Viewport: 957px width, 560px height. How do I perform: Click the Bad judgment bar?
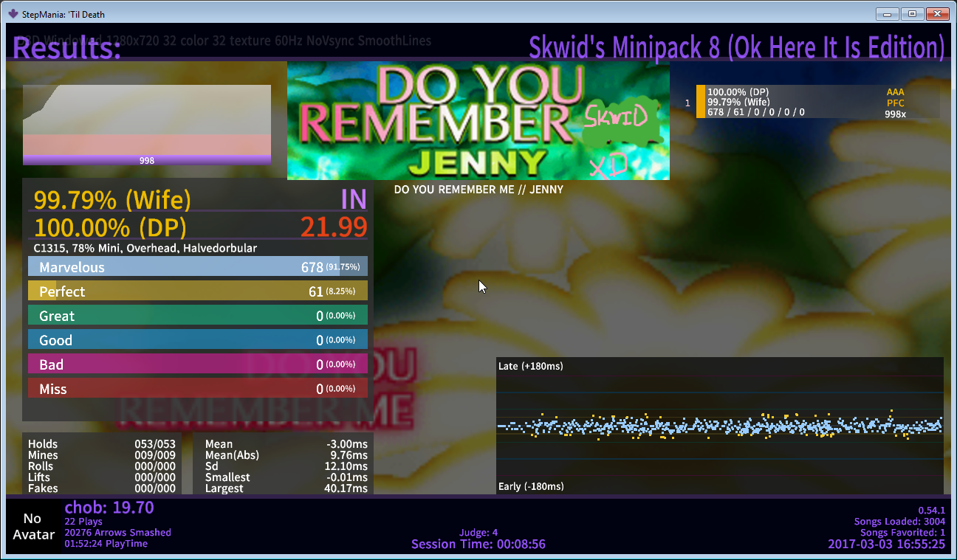click(197, 364)
